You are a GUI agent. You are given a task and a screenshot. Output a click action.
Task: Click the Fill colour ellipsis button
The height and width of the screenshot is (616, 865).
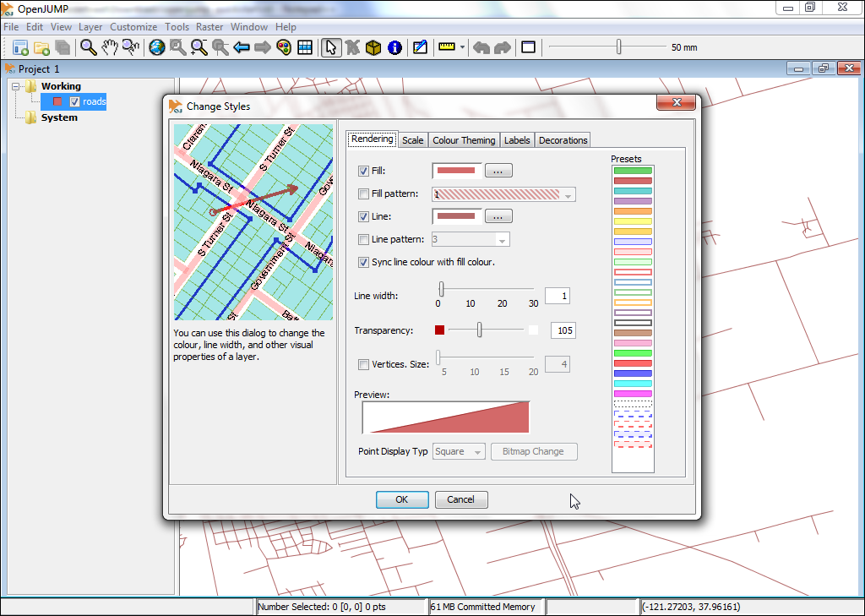(x=498, y=171)
